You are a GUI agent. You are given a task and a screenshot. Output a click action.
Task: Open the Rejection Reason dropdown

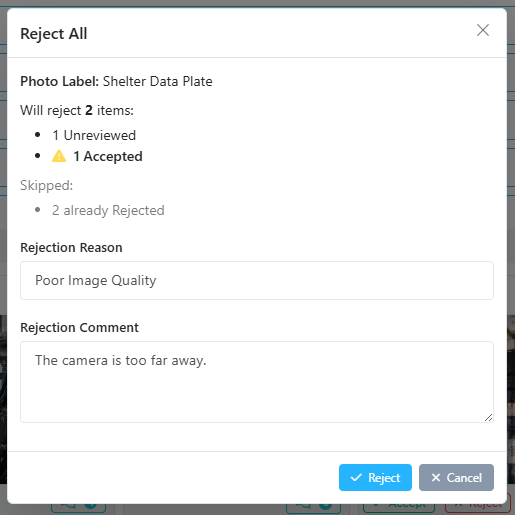click(257, 280)
